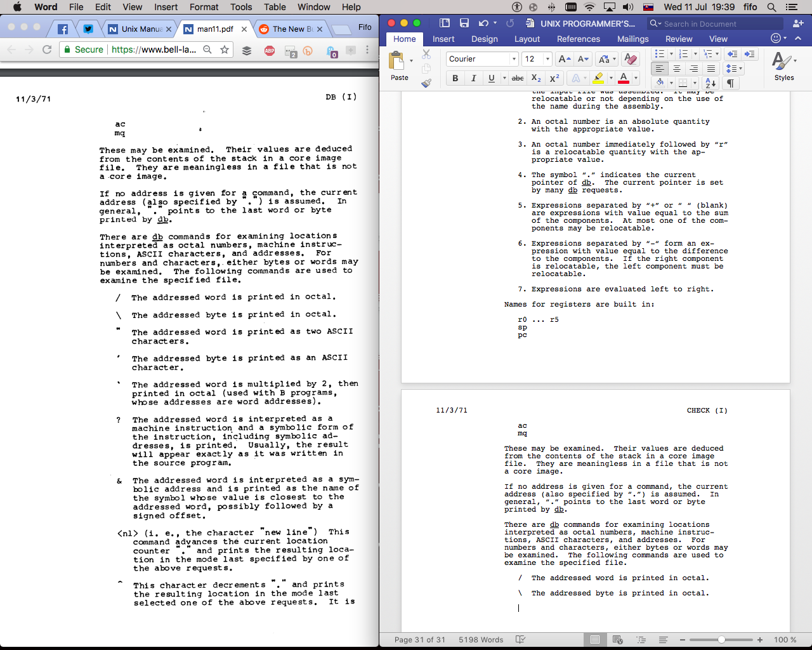Click the Buffer layers extension icon
This screenshot has width=812, height=650.
247,50
